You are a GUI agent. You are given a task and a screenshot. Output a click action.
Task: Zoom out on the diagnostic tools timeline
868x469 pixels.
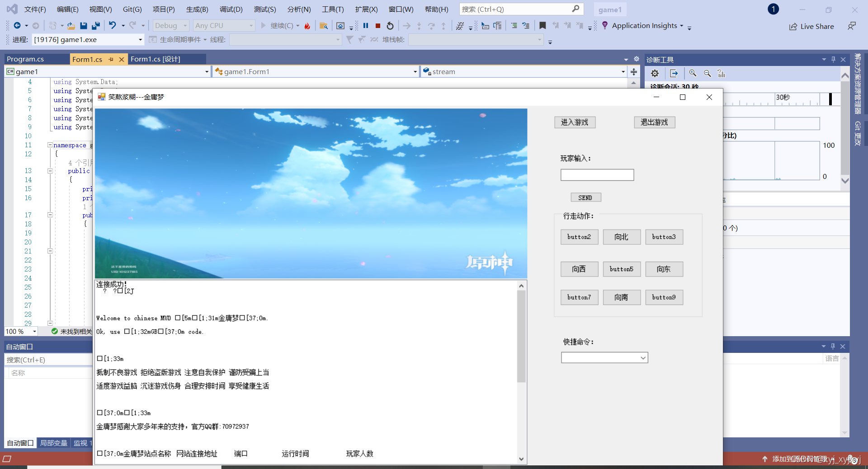click(x=708, y=73)
